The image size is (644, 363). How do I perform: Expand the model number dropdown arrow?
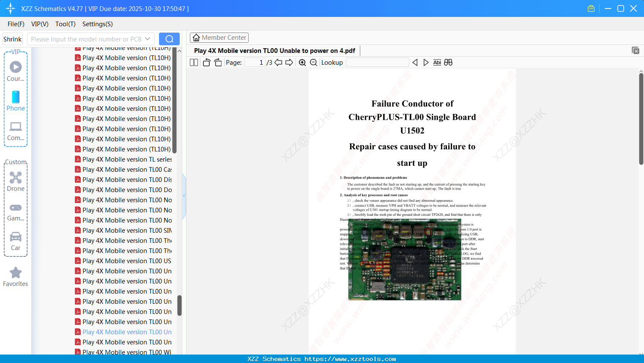pyautogui.click(x=148, y=39)
